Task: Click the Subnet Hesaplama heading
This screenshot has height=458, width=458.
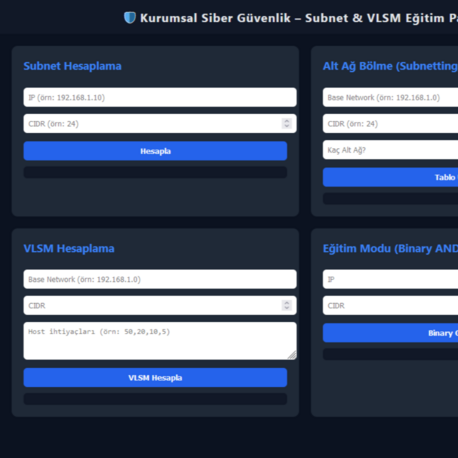Action: coord(72,66)
